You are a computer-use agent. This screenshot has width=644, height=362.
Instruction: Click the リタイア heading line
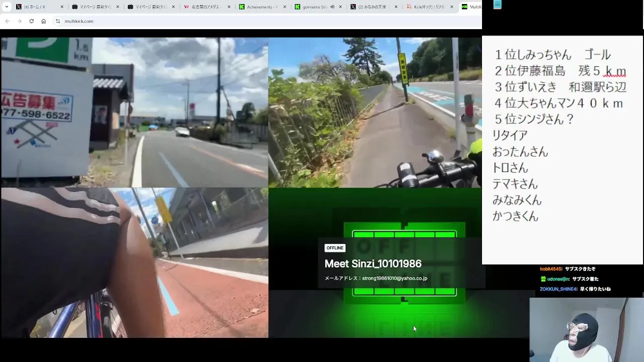[510, 135]
